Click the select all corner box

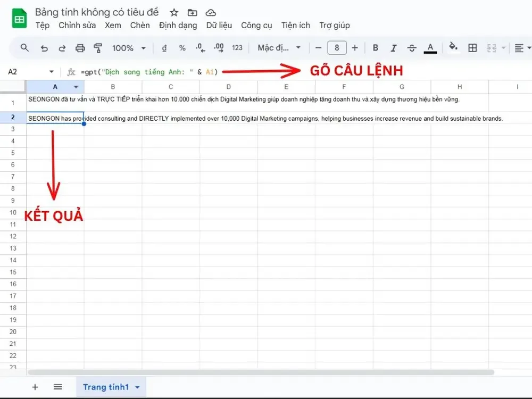[13, 87]
